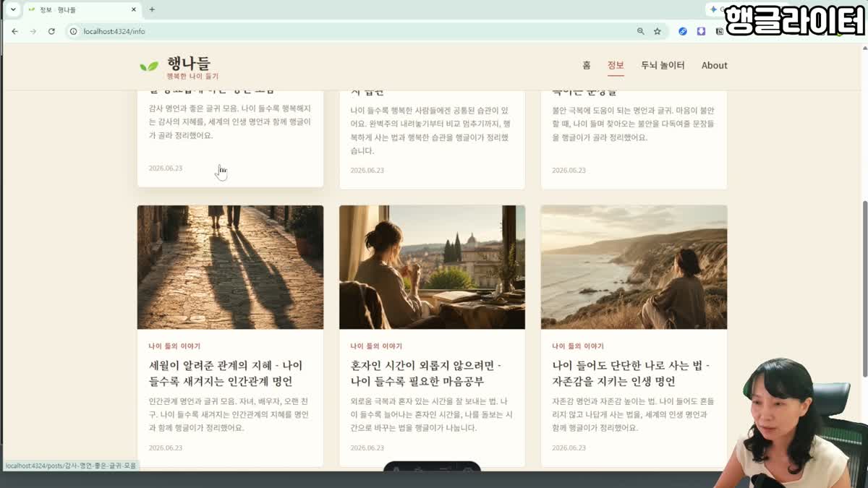Open the 정보 navigation item
Viewport: 868px width, 488px height.
click(x=616, y=65)
